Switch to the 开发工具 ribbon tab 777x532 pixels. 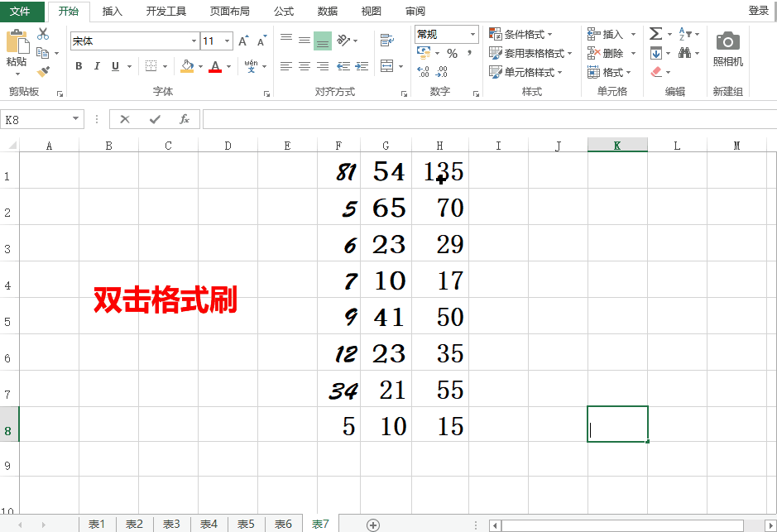(x=166, y=12)
